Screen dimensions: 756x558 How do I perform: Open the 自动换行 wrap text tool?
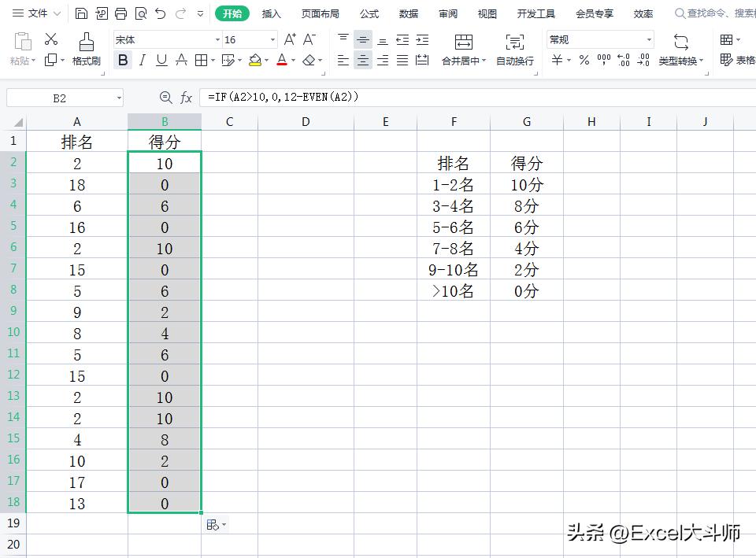coord(514,49)
